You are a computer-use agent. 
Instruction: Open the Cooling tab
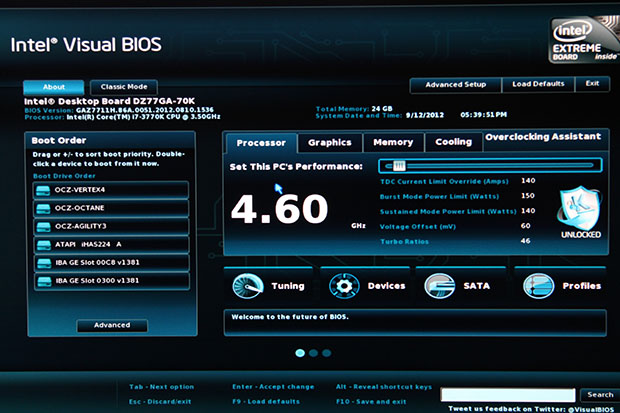tap(453, 142)
